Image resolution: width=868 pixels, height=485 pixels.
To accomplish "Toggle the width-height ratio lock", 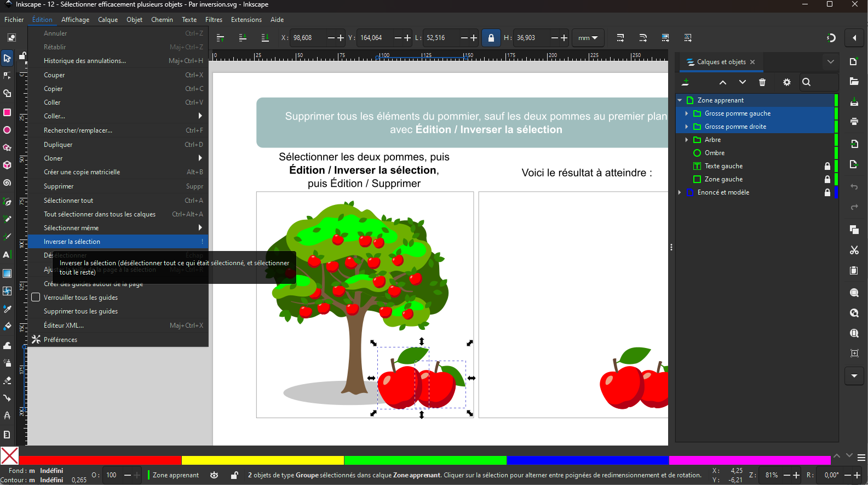I will point(491,38).
